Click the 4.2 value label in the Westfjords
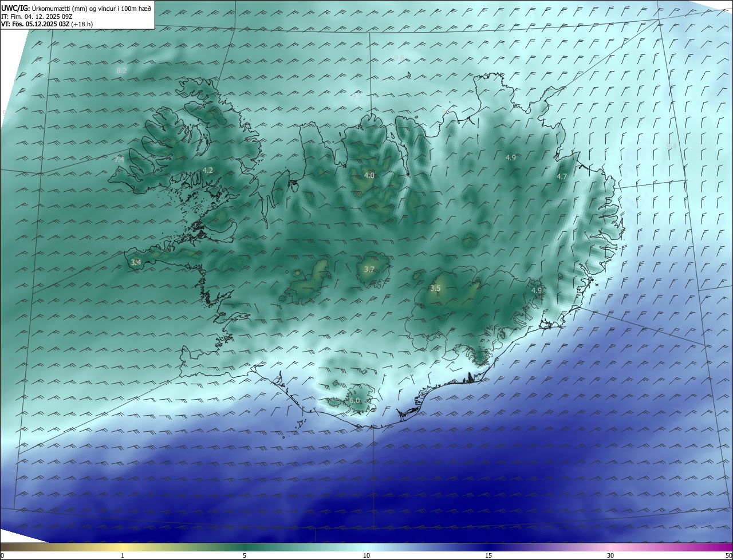Screen dimensions: 733x560 (x=208, y=170)
